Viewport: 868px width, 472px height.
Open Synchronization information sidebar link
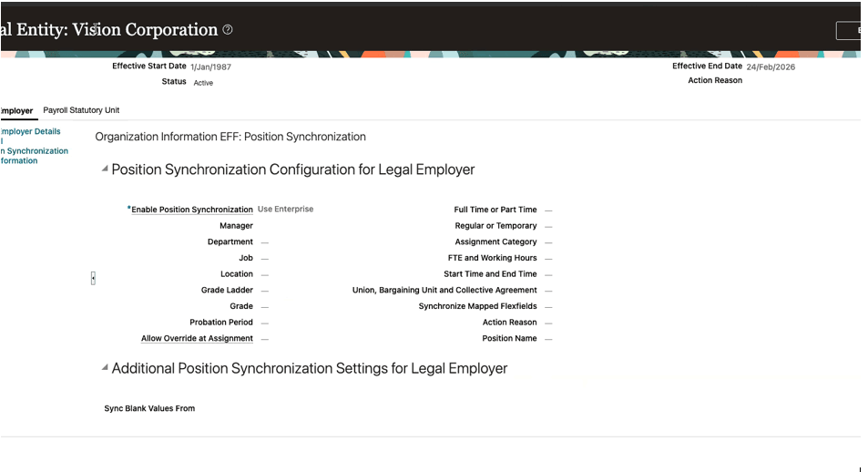point(34,156)
